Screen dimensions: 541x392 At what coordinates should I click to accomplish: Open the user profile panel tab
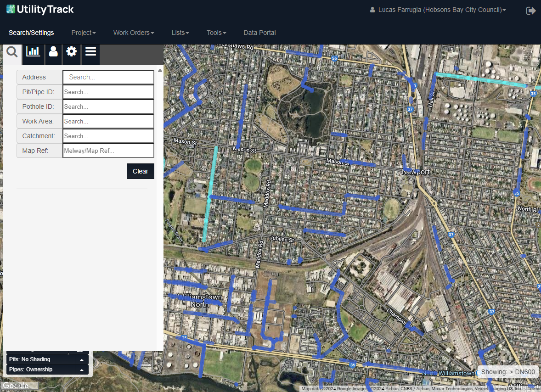[53, 51]
